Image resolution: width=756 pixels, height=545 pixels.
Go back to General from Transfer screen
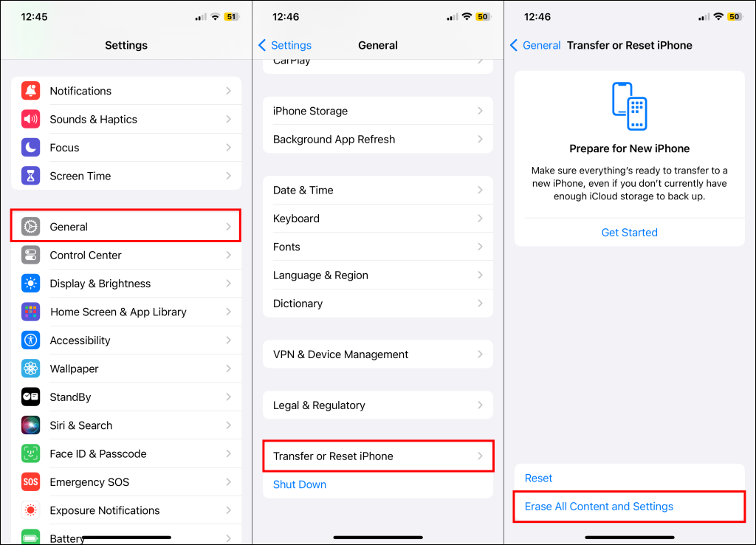click(x=535, y=45)
